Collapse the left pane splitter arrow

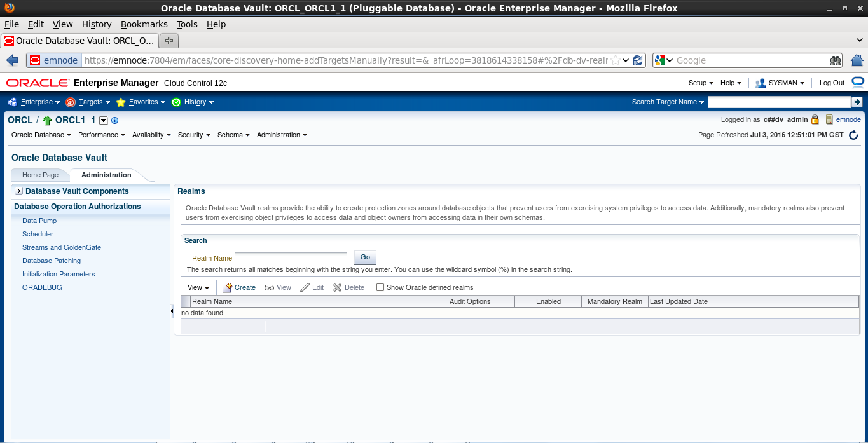point(172,311)
